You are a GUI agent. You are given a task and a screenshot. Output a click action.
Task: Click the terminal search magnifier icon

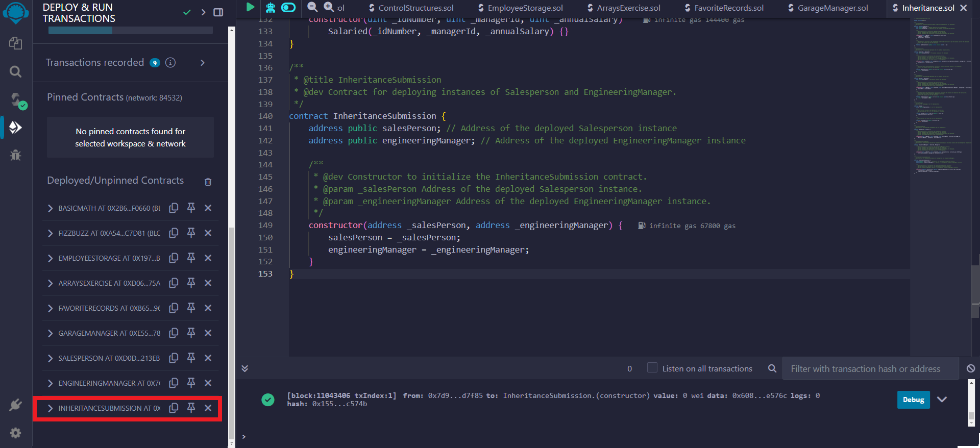772,368
